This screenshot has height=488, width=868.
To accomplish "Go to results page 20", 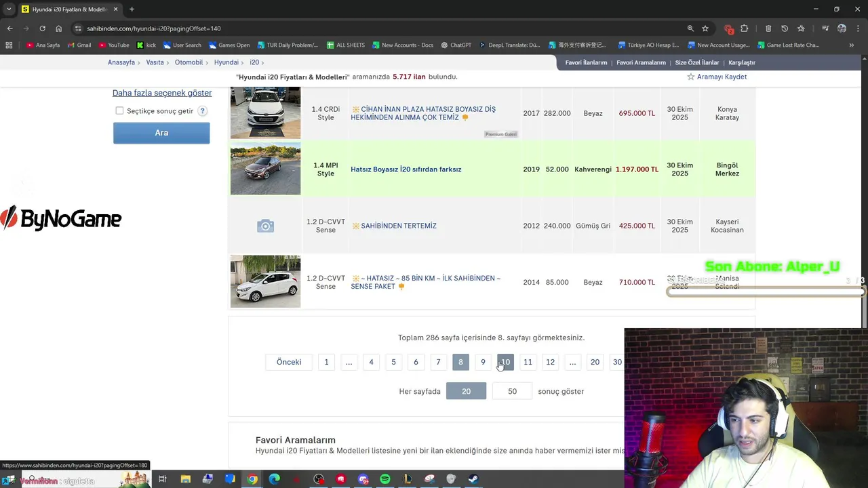I will click(595, 362).
